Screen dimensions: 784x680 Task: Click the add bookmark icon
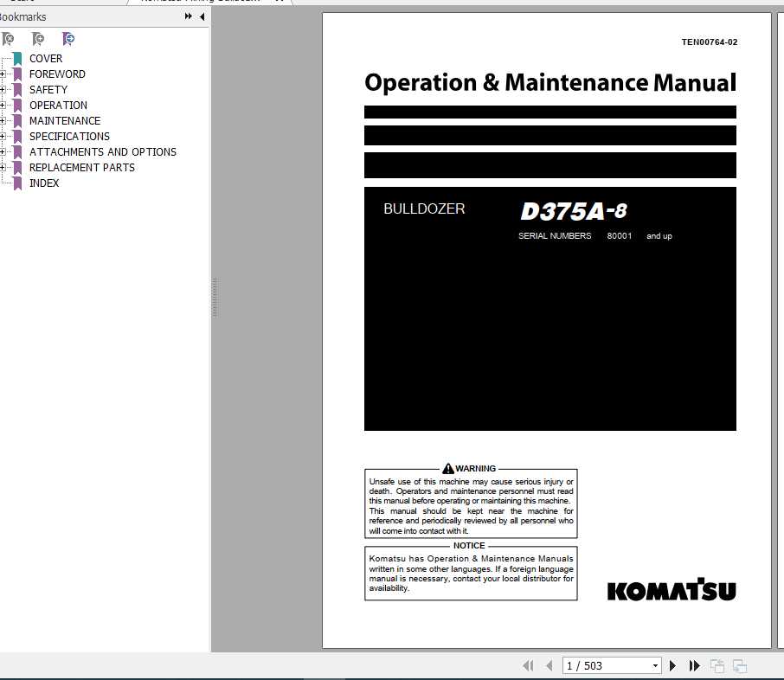[39, 39]
